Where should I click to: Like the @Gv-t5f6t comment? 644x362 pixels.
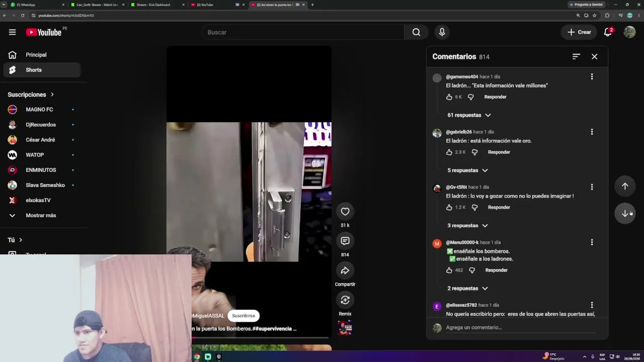449,208
